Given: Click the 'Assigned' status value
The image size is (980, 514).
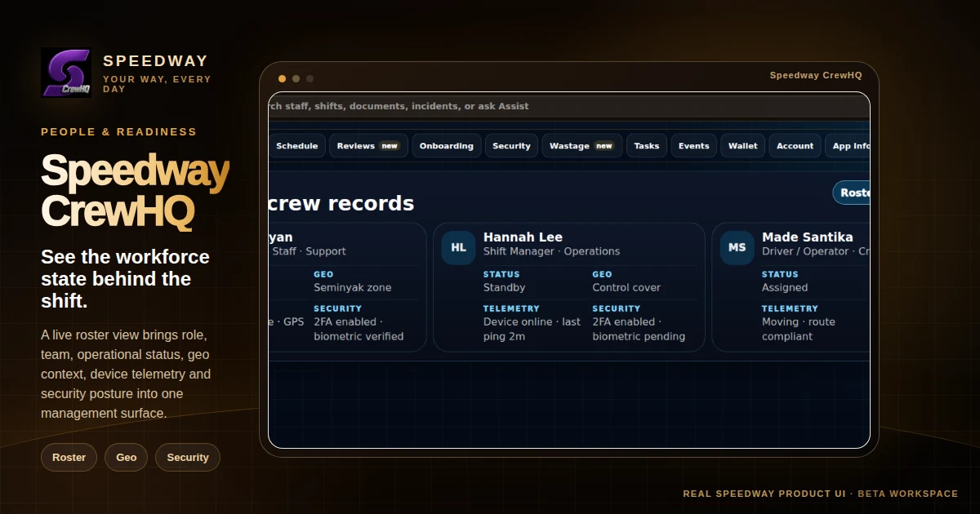Looking at the screenshot, I should point(785,287).
